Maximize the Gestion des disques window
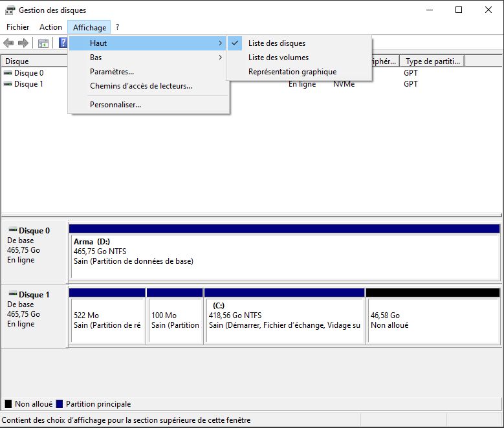 459,10
